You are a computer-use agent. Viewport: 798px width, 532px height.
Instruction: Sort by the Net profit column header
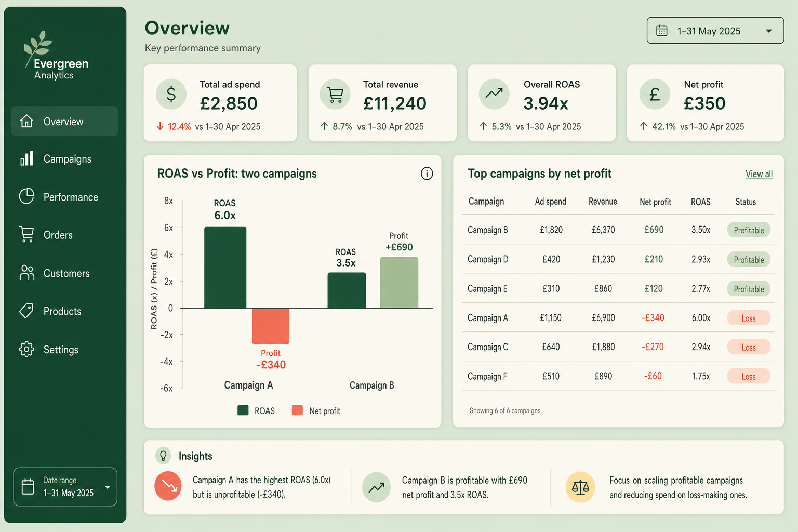tap(655, 202)
